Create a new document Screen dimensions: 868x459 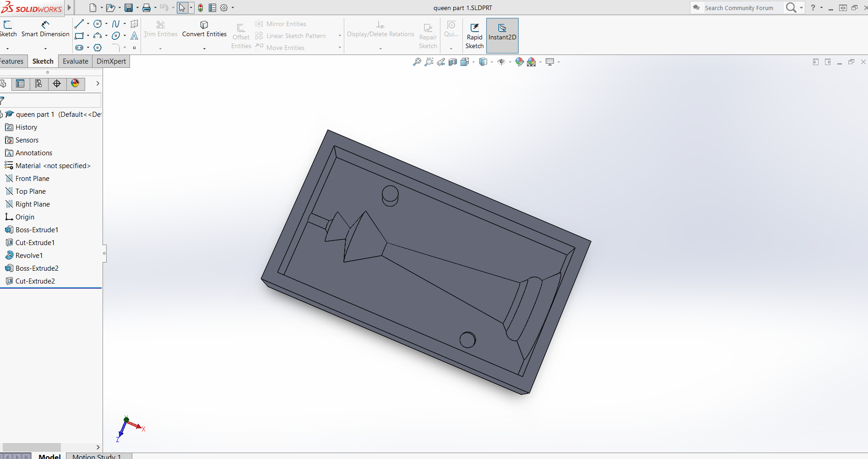coord(93,8)
